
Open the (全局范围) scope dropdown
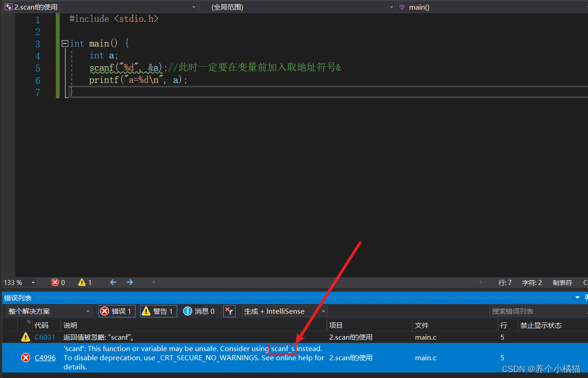tap(297, 7)
